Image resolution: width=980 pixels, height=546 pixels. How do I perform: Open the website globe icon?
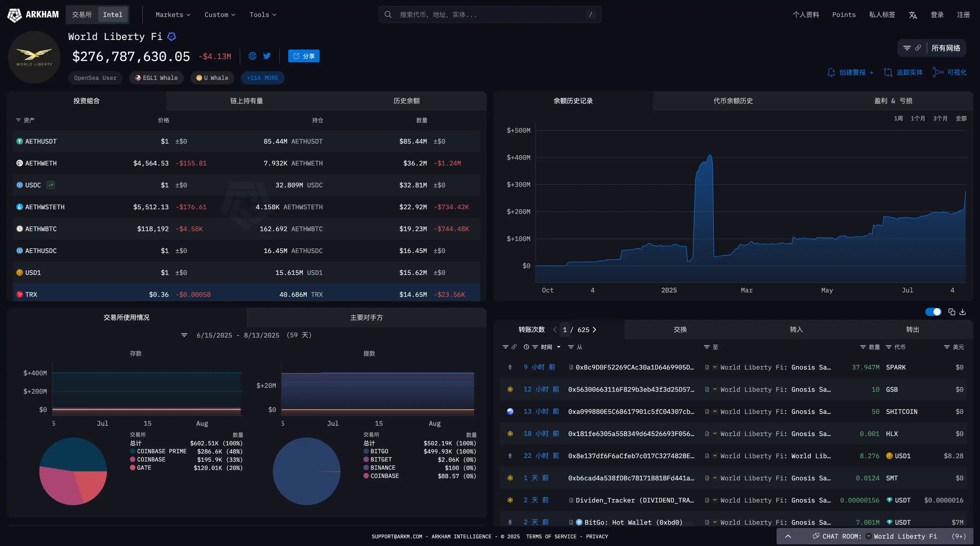pos(252,56)
